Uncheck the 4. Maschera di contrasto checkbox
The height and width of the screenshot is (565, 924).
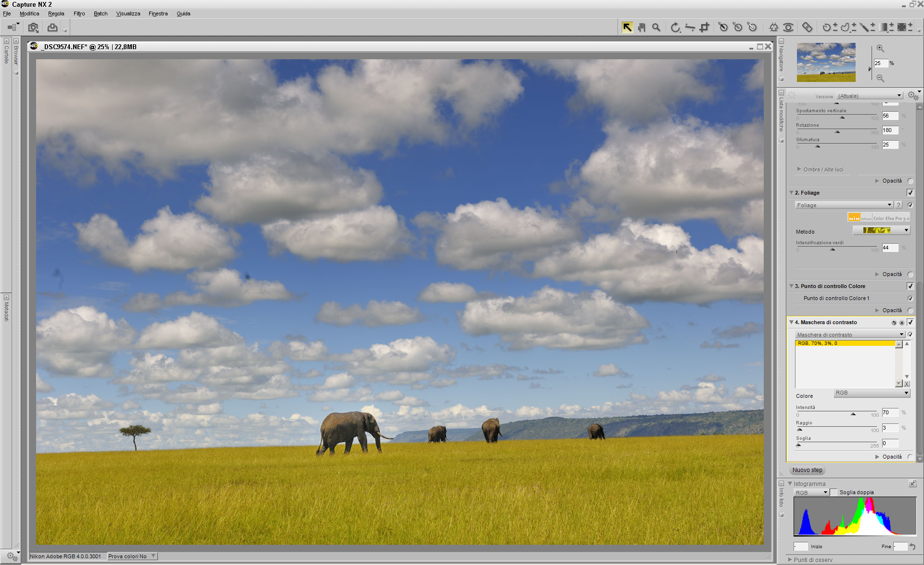[x=910, y=322]
